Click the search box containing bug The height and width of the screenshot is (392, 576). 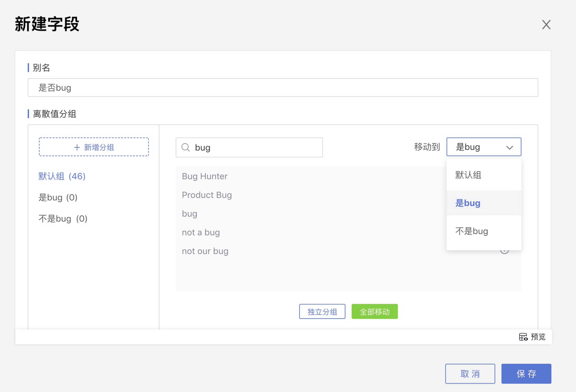click(249, 147)
